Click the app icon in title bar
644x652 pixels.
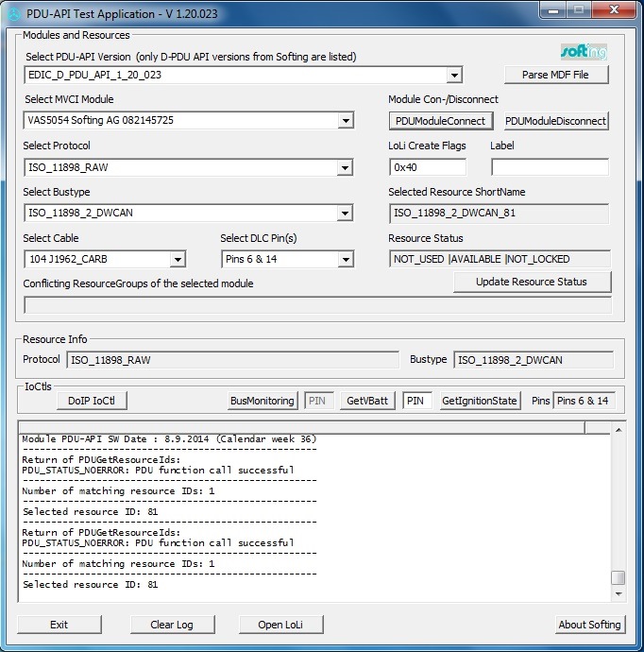click(x=14, y=14)
